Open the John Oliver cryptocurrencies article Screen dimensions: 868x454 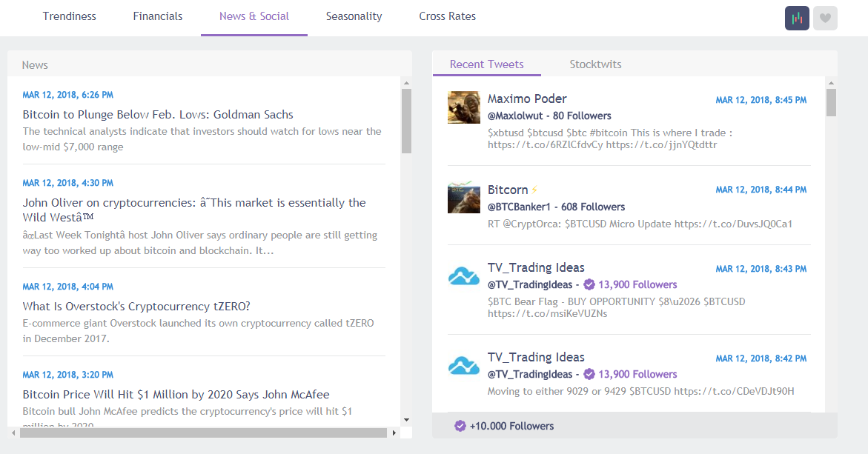[x=194, y=210]
